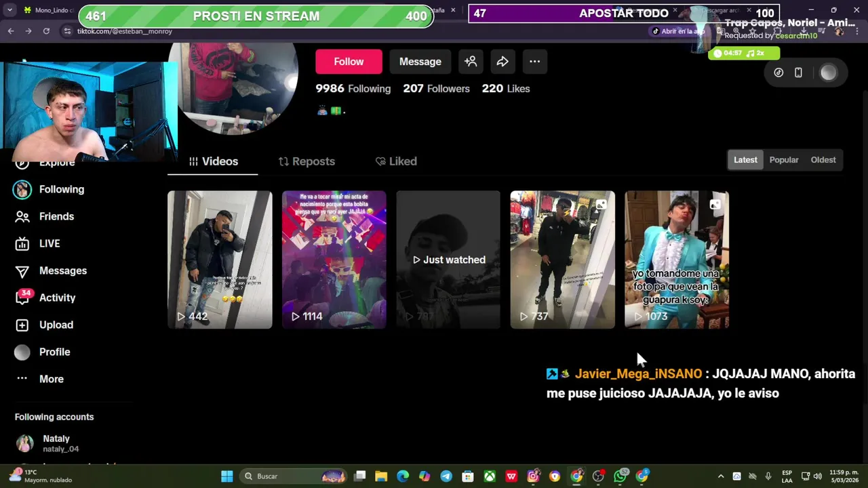The width and height of the screenshot is (868, 488).
Task: Follow this TikTok profile
Action: [x=349, y=62]
